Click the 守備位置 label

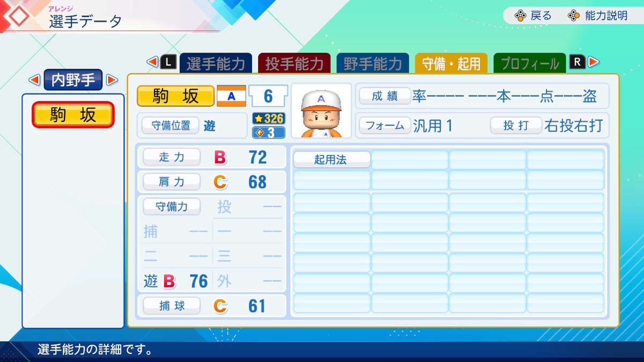(x=171, y=125)
